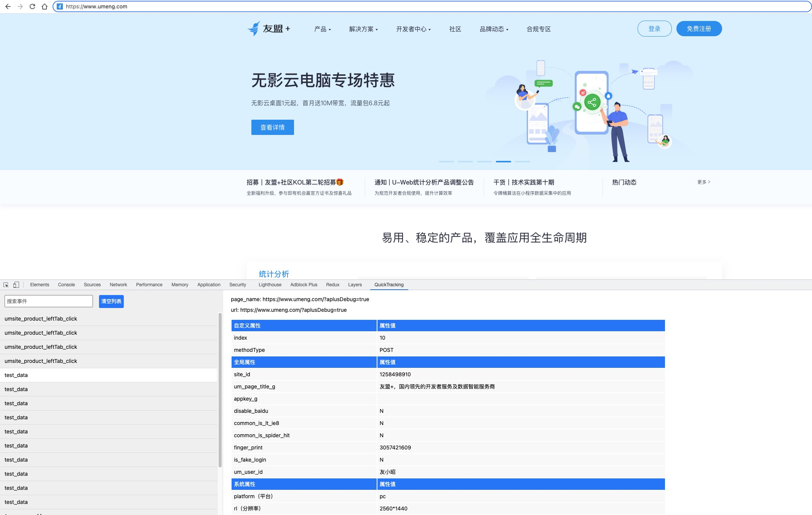Image resolution: width=812 pixels, height=515 pixels.
Task: Click the browser back arrow
Action: [x=8, y=6]
